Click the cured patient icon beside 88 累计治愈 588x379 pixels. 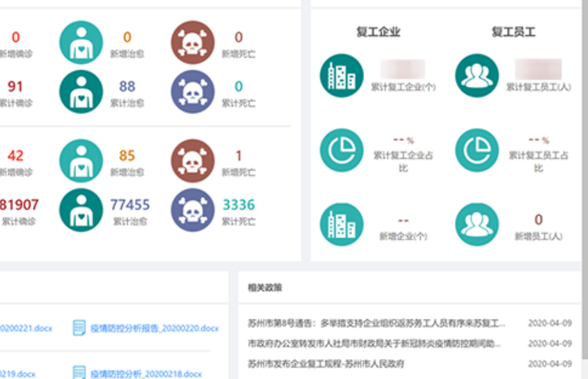[x=80, y=91]
